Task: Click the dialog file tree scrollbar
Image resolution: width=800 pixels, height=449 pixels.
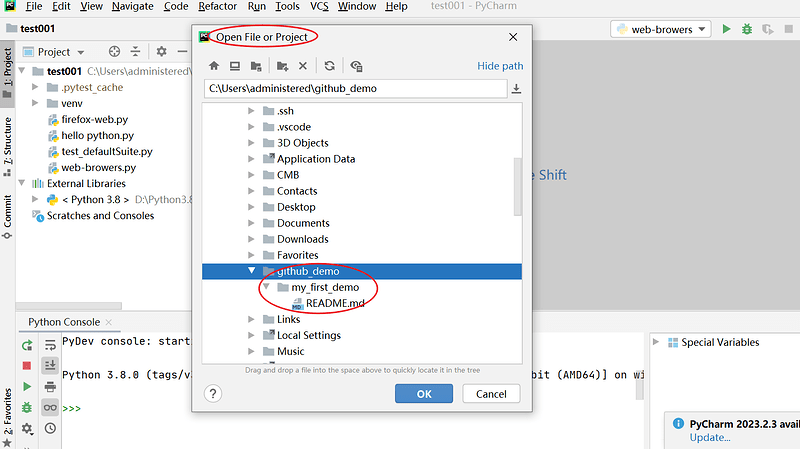Action: [517, 186]
